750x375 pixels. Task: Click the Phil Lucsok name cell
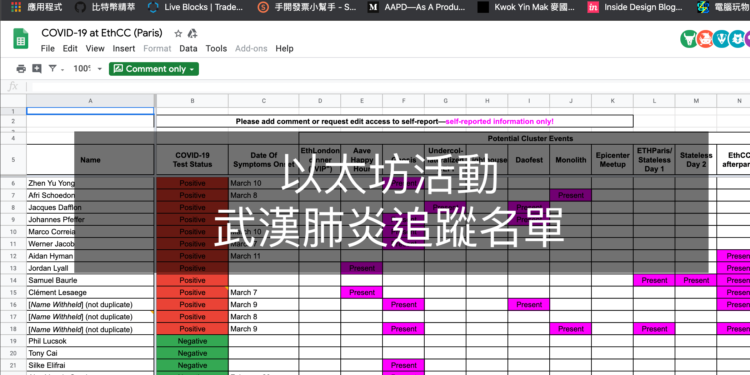coord(90,341)
